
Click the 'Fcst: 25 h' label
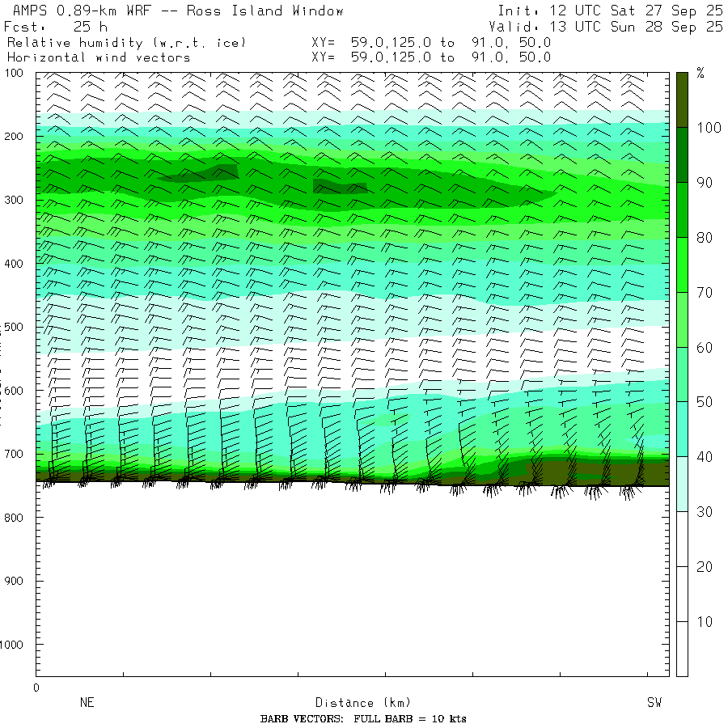click(x=56, y=27)
